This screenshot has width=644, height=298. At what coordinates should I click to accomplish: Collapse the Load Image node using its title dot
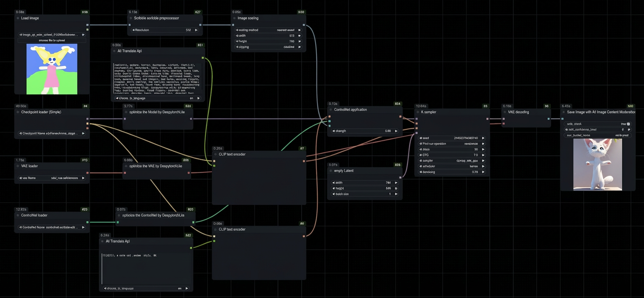[x=17, y=18]
